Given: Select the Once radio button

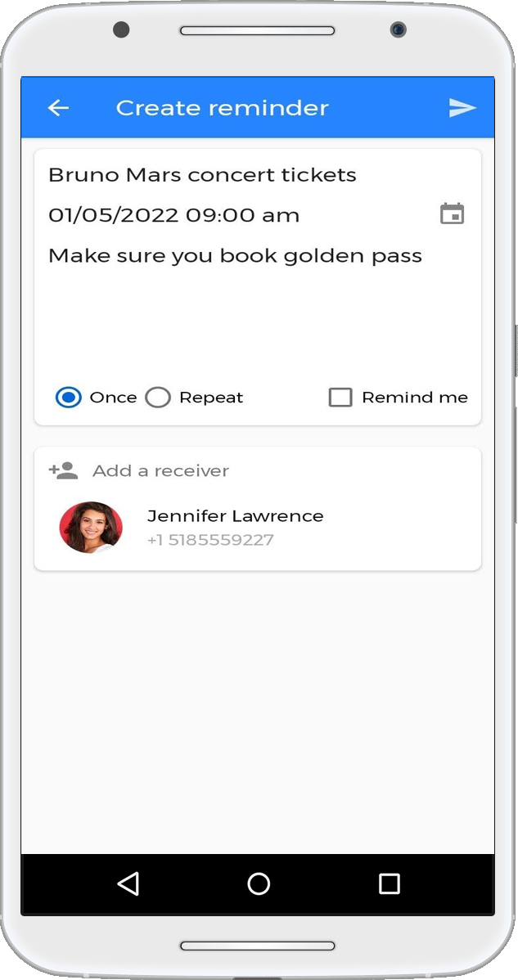Looking at the screenshot, I should point(69,398).
